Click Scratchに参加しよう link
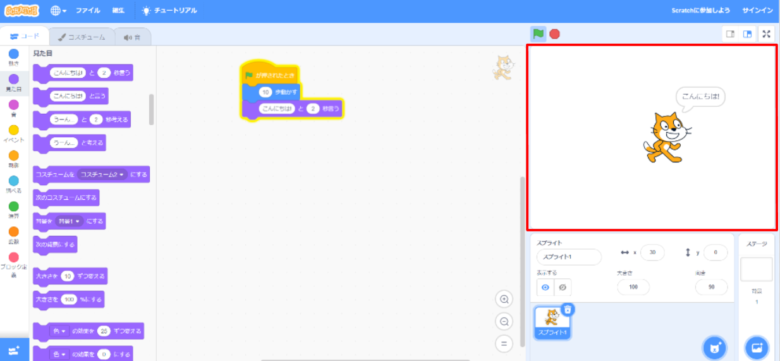The image size is (780, 361). [700, 10]
